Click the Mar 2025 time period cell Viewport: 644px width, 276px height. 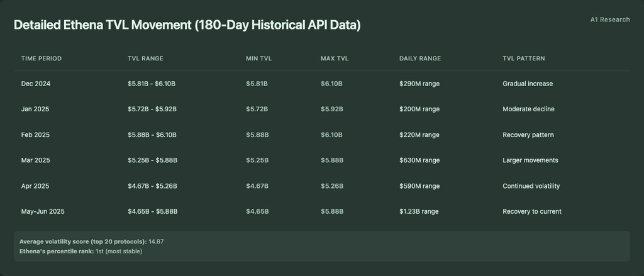[35, 160]
